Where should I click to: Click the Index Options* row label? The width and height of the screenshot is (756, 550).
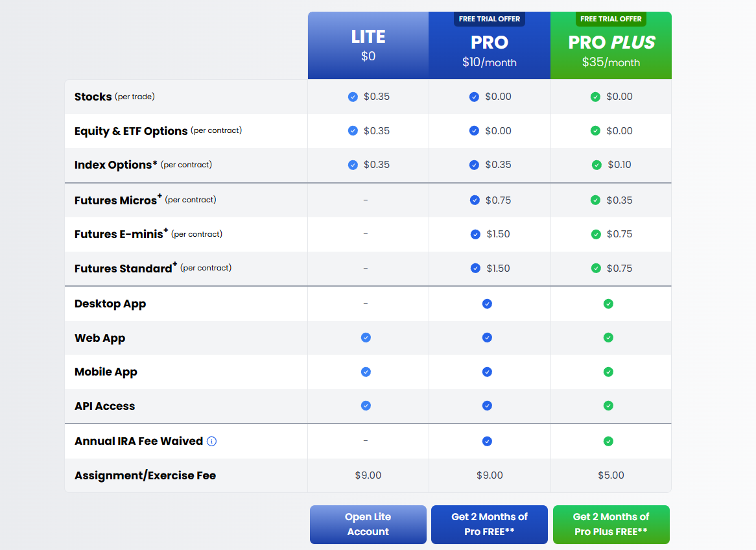click(x=143, y=165)
